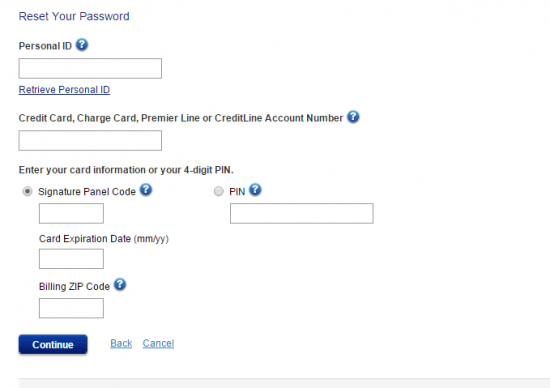
Task: Open the Billing ZIP Code help icon
Action: point(120,285)
